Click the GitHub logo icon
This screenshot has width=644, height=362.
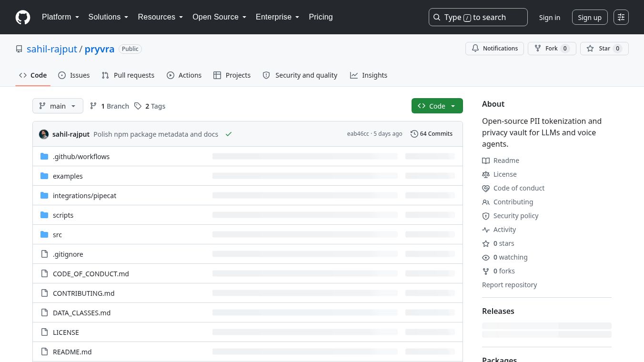[x=23, y=17]
